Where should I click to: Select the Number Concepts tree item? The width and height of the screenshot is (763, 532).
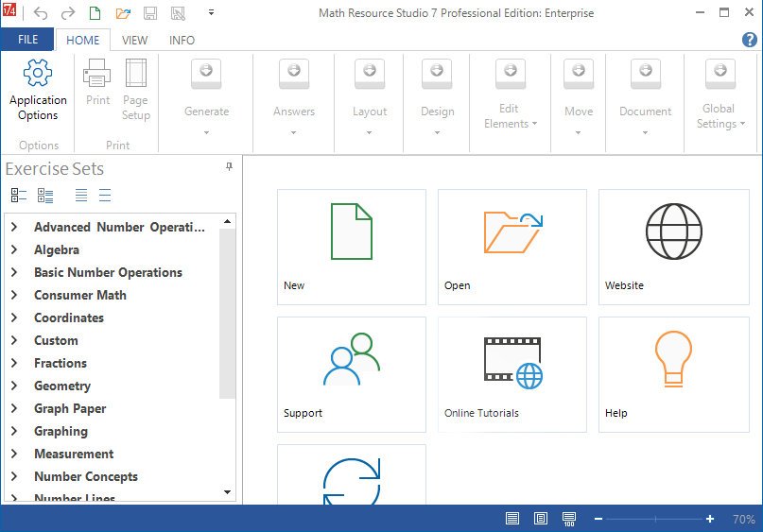click(x=86, y=476)
